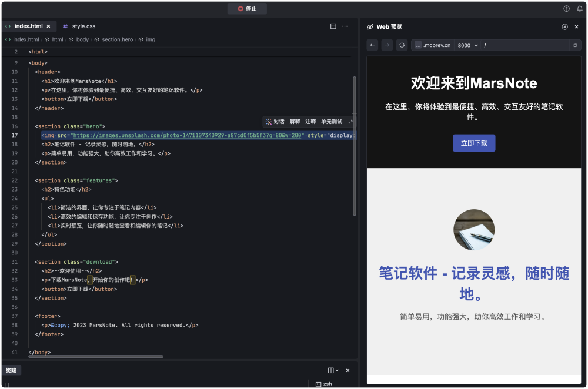The height and width of the screenshot is (389, 588).
Task: Click the copy URL icon in the preview address bar
Action: [x=574, y=45]
